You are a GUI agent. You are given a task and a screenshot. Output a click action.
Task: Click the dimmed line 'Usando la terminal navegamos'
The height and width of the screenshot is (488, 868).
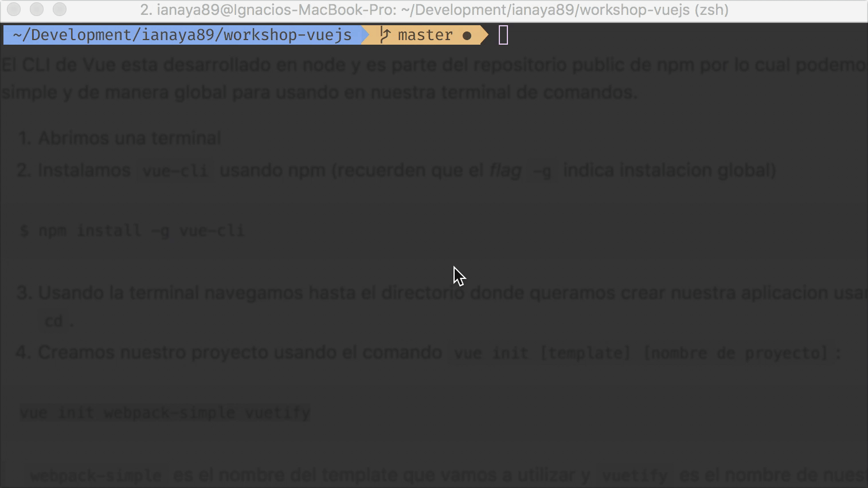click(x=442, y=293)
